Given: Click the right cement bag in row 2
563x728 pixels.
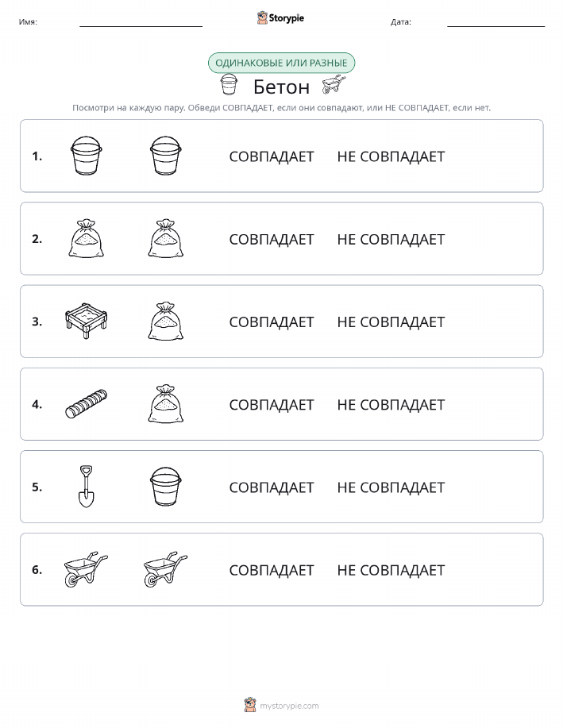Looking at the screenshot, I should [166, 239].
